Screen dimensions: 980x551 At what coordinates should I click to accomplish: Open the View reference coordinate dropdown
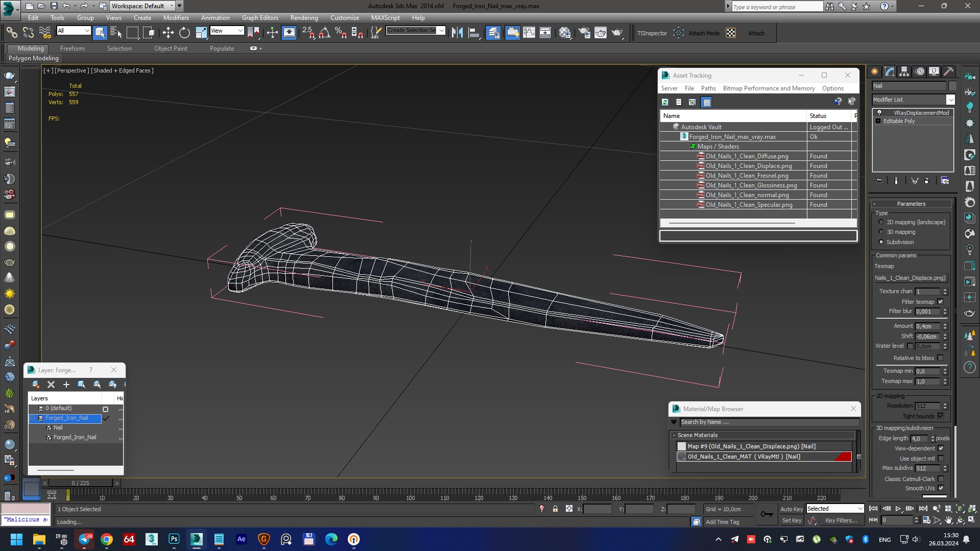[227, 31]
